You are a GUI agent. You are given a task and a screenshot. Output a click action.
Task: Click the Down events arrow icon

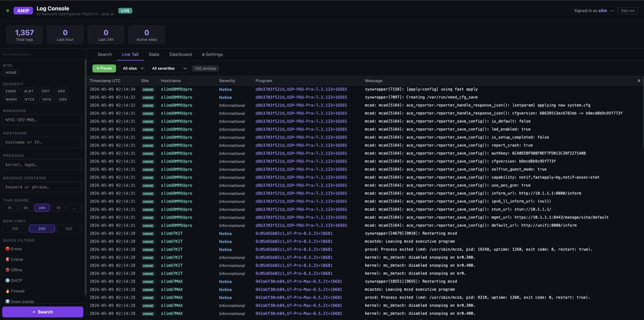click(x=7, y=301)
